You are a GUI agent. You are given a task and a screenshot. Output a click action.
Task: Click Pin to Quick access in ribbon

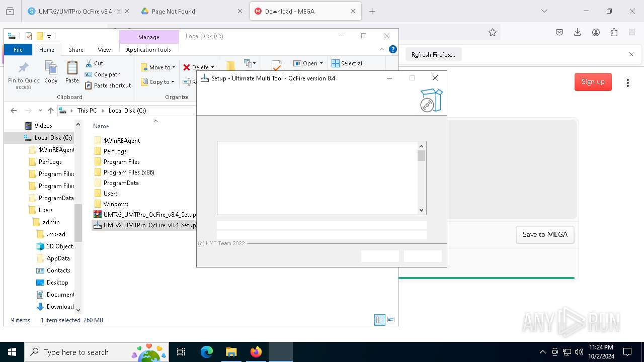click(x=23, y=75)
